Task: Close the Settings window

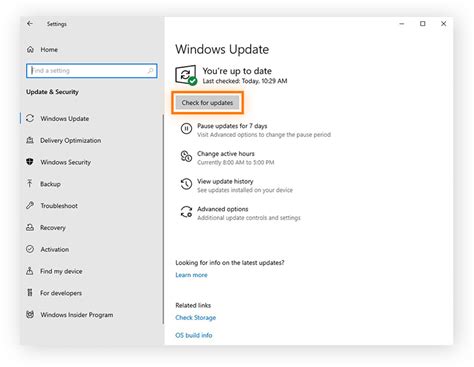Action: [443, 24]
